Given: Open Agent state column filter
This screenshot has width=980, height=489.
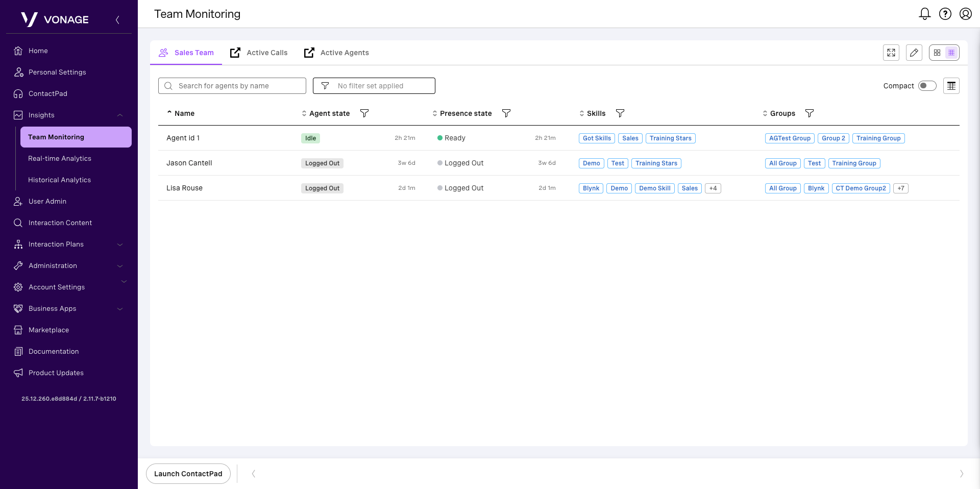Looking at the screenshot, I should click(364, 113).
